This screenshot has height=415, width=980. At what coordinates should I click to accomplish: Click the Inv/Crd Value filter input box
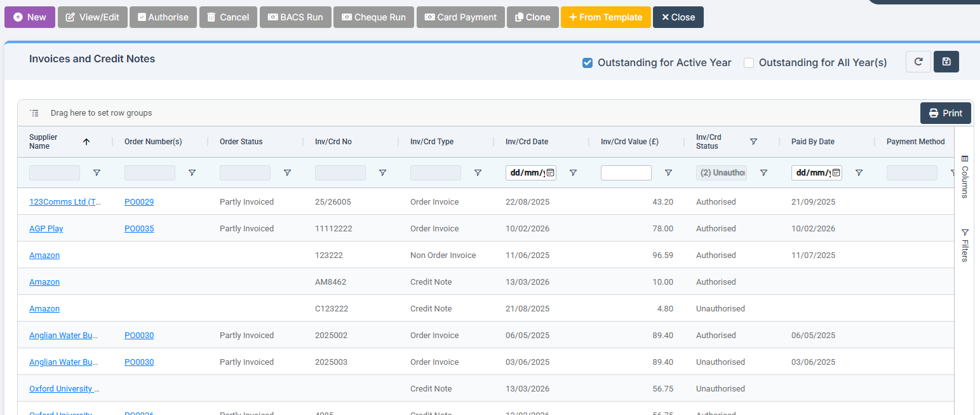(626, 172)
